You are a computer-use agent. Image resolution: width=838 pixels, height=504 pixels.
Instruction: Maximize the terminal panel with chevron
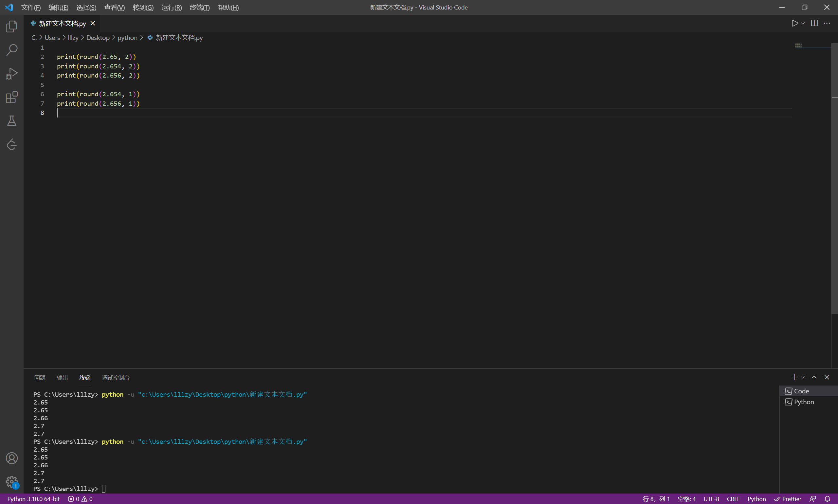pos(814,377)
